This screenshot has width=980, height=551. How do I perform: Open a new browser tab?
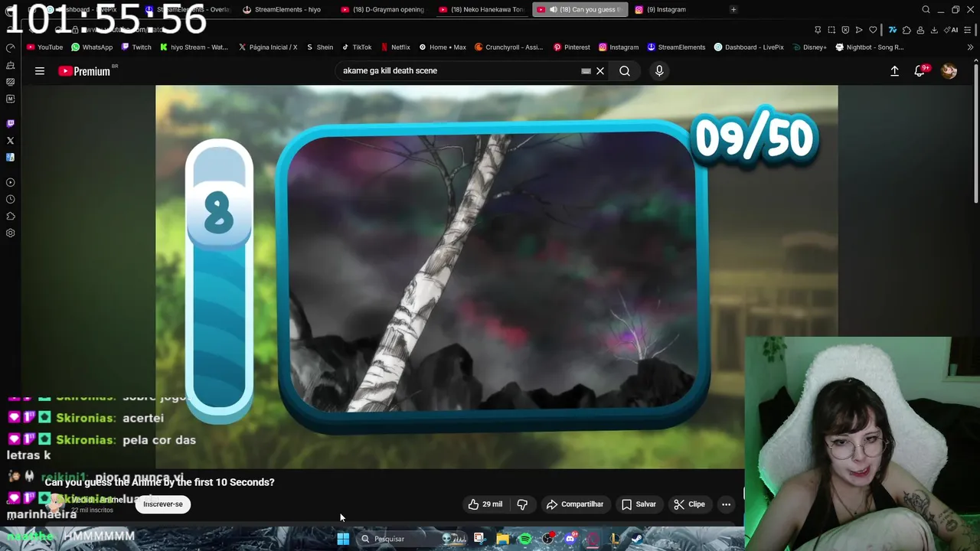click(x=733, y=10)
